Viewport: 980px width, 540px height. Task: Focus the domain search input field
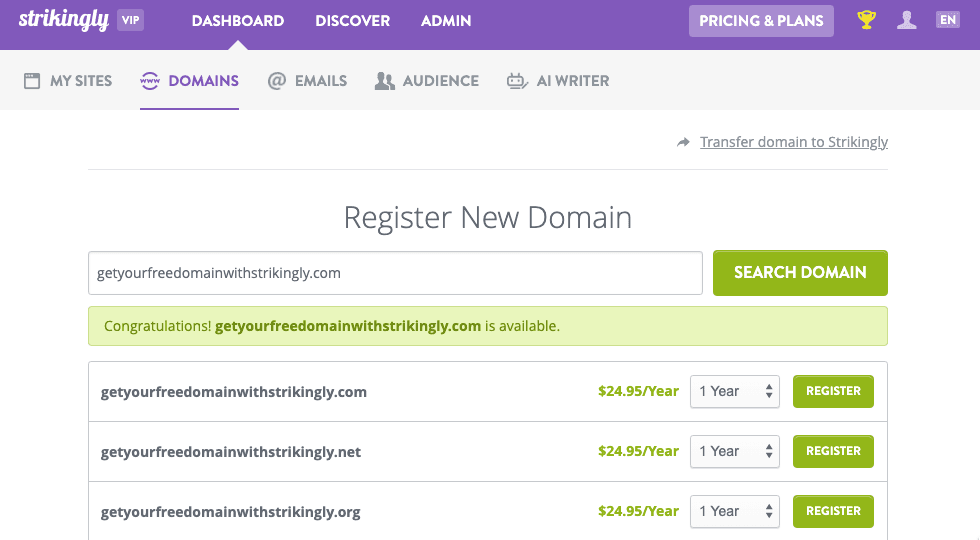click(395, 273)
